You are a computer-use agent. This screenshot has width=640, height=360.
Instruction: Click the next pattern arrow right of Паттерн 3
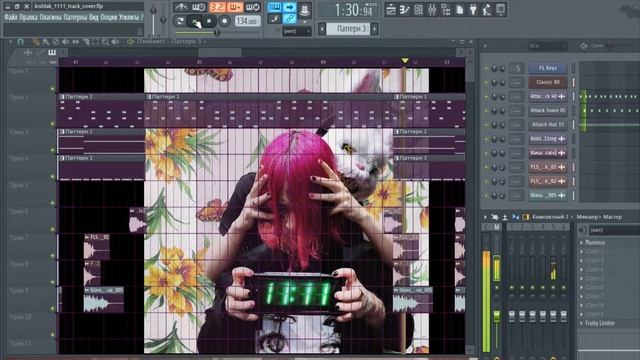click(x=374, y=29)
